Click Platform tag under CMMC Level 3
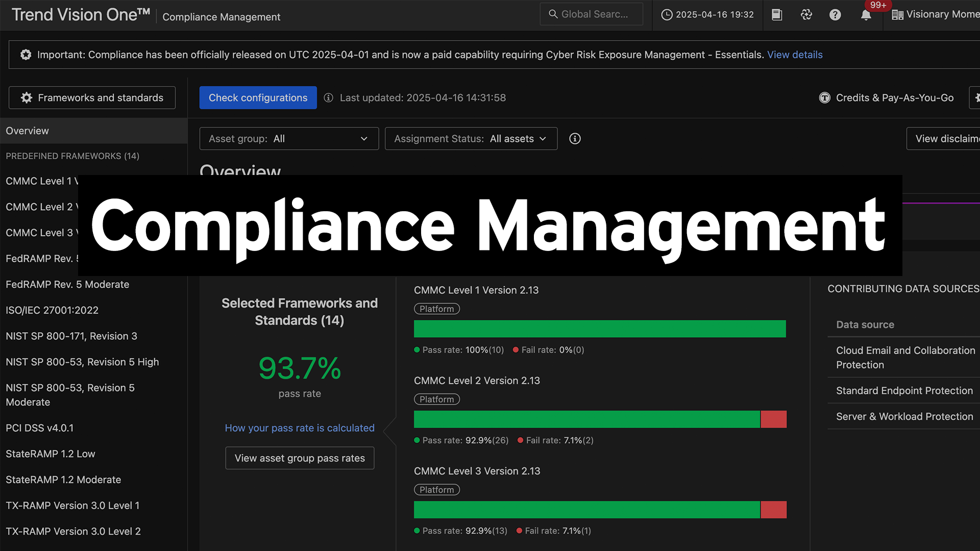This screenshot has width=980, height=551. (x=437, y=490)
